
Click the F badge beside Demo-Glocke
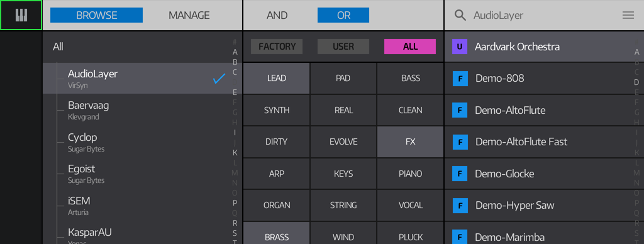click(x=460, y=174)
